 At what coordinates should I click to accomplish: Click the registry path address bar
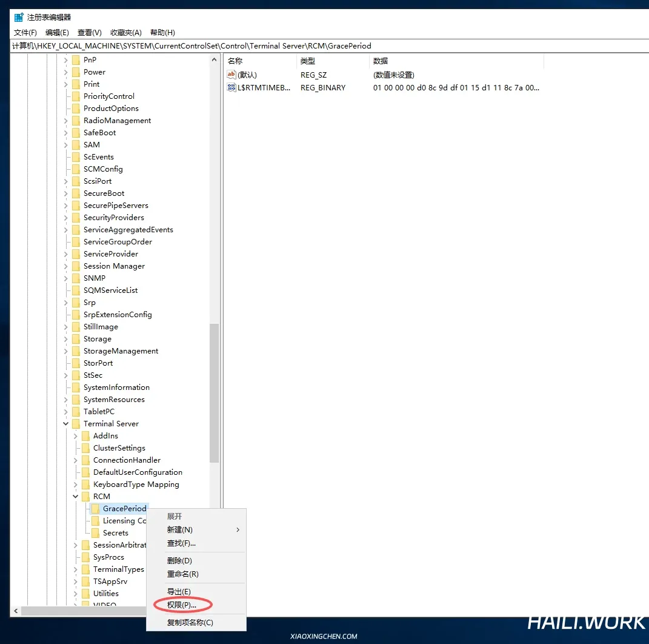click(327, 46)
